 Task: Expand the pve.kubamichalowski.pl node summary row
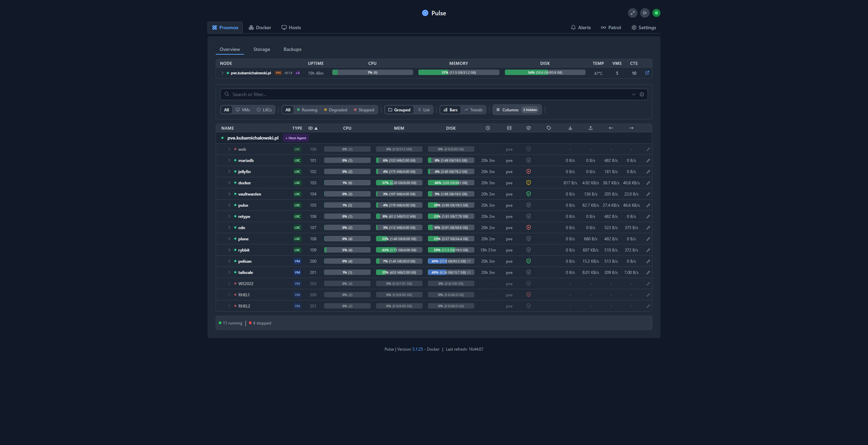click(x=222, y=73)
